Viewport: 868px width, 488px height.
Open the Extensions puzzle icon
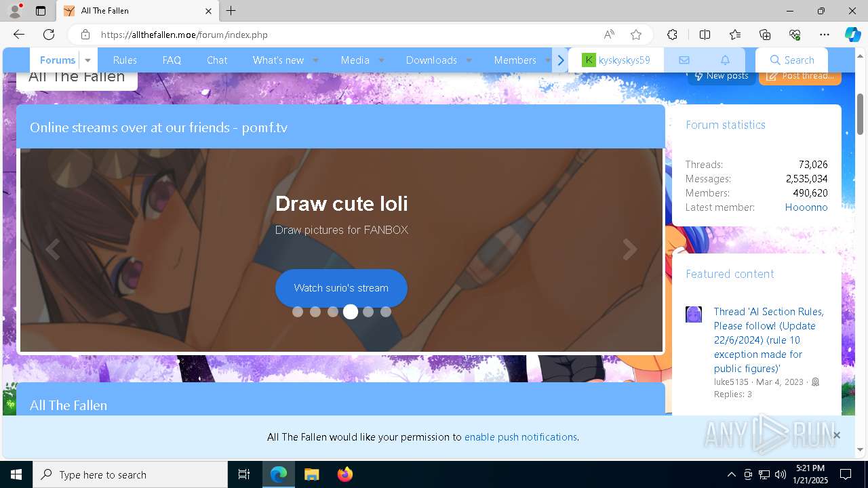(x=672, y=35)
